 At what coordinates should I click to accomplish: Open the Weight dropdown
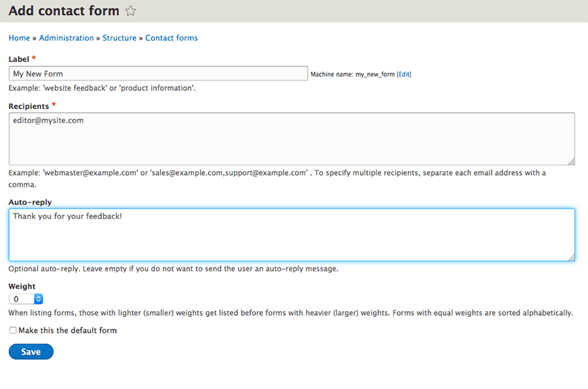coord(26,299)
